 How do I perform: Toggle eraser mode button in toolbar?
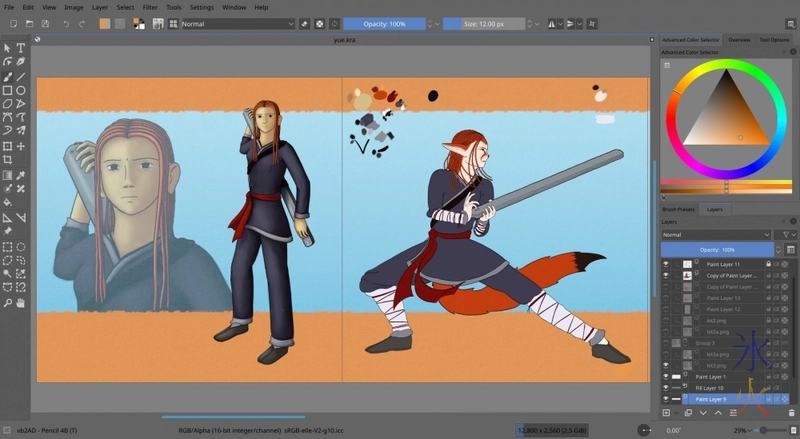point(304,22)
